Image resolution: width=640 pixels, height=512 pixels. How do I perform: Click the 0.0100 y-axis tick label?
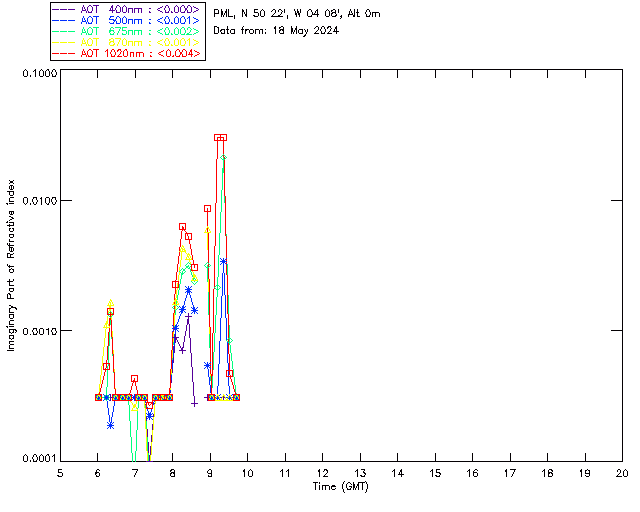pyautogui.click(x=38, y=202)
